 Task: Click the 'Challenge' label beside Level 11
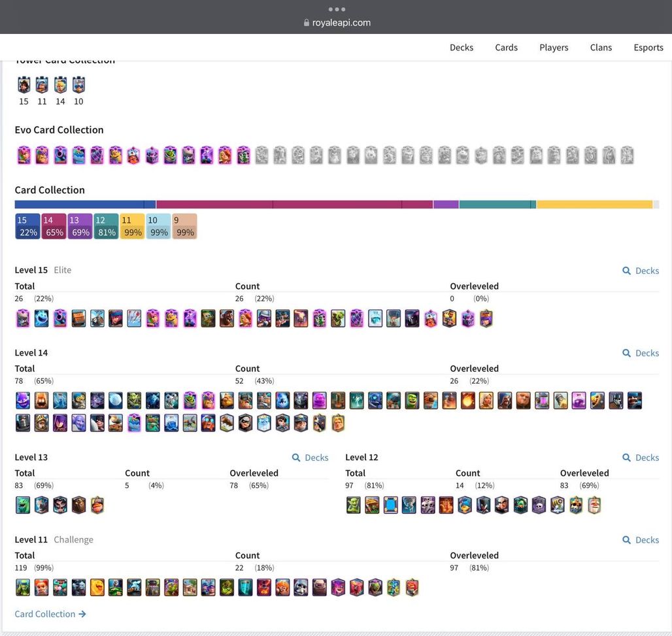(74, 539)
